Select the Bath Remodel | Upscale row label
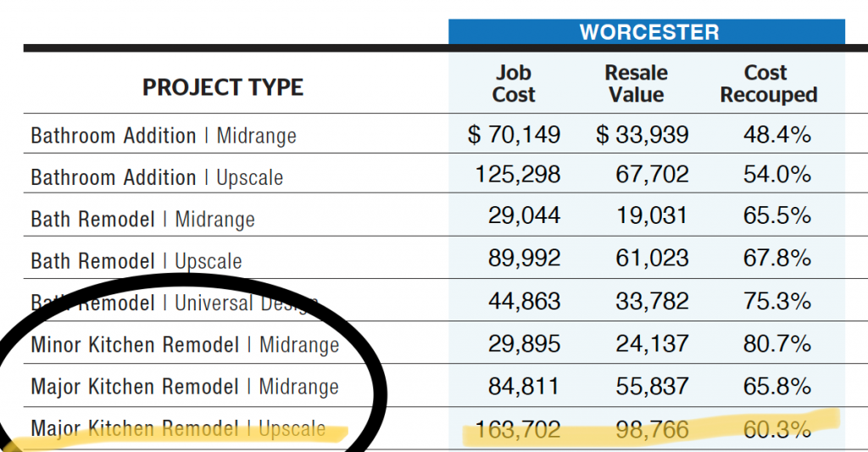 (136, 261)
